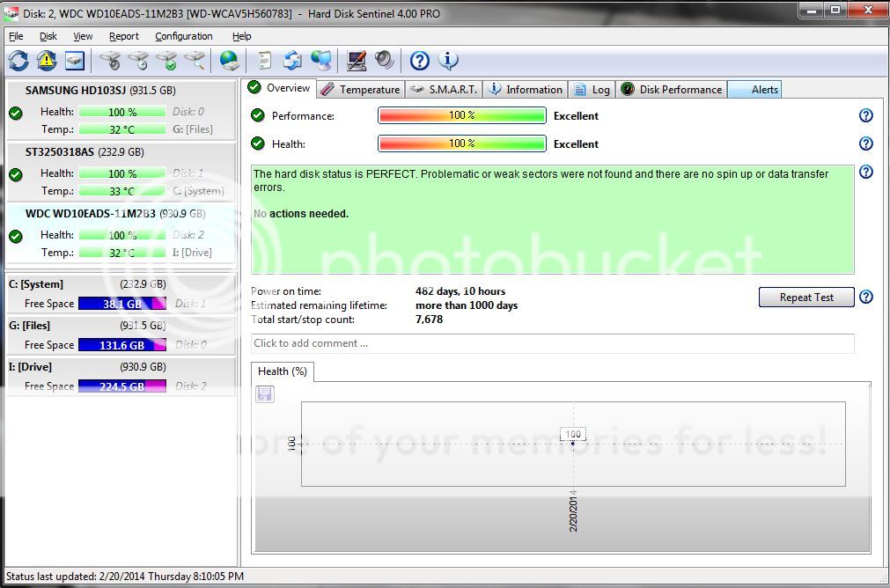Switch to the S.M.A.R.T. tab
This screenshot has height=588, width=890.
tap(445, 89)
